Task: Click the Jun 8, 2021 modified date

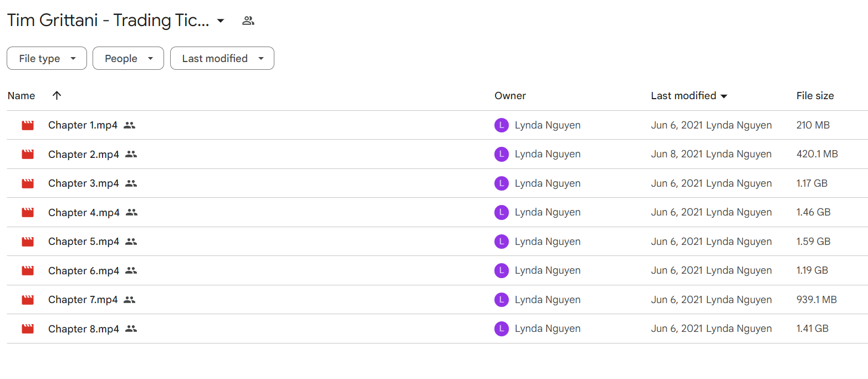Action: 677,154
